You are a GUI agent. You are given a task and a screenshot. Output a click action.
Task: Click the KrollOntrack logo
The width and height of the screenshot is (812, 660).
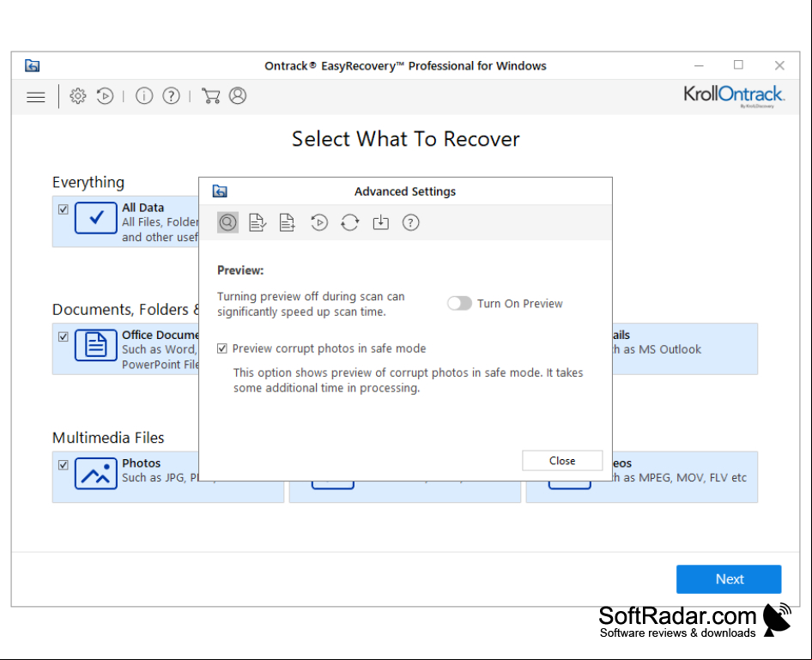pyautogui.click(x=734, y=96)
